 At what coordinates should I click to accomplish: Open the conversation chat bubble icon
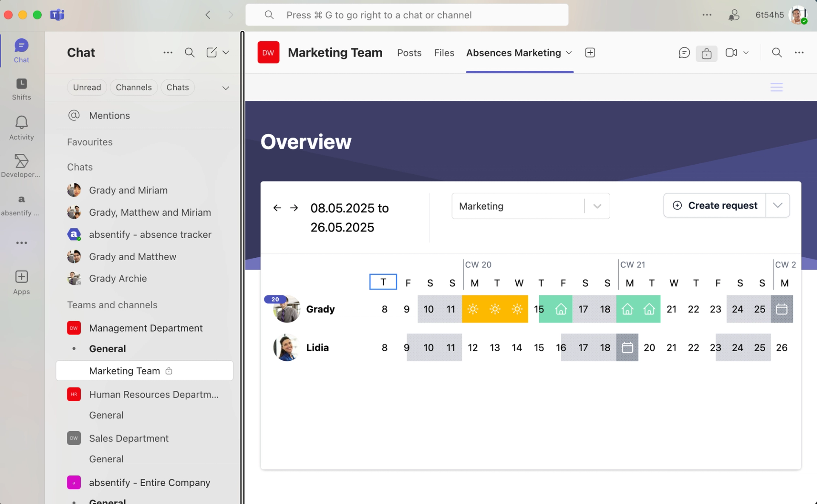pos(684,53)
